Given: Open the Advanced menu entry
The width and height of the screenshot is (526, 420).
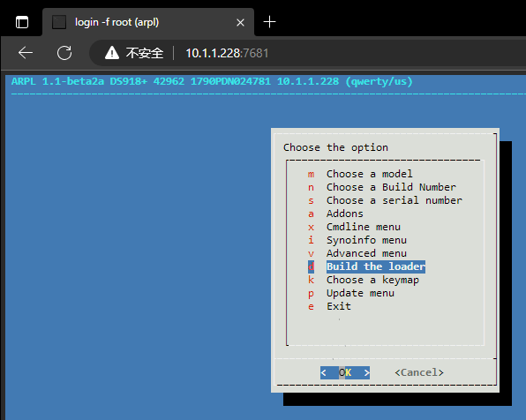Looking at the screenshot, I should pos(366,253).
